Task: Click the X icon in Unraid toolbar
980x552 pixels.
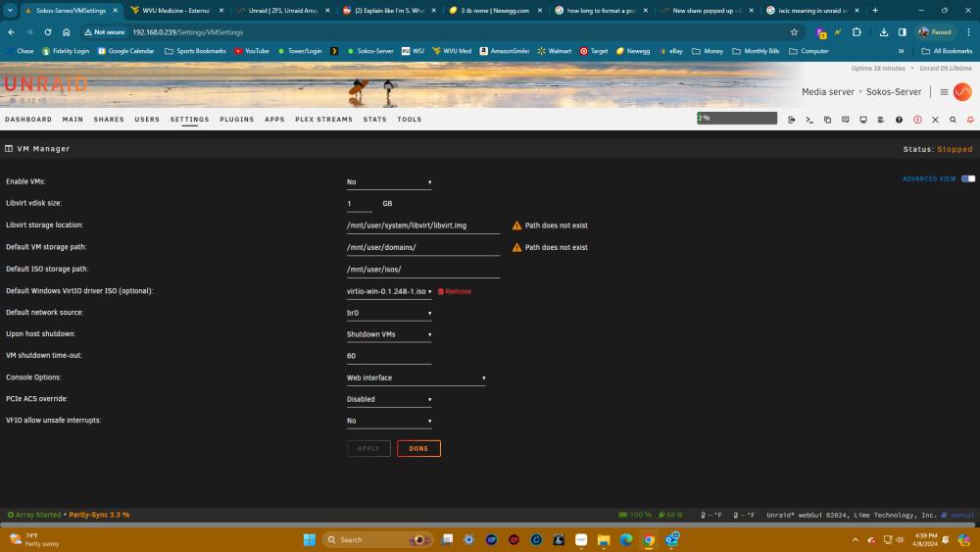Action: [935, 120]
